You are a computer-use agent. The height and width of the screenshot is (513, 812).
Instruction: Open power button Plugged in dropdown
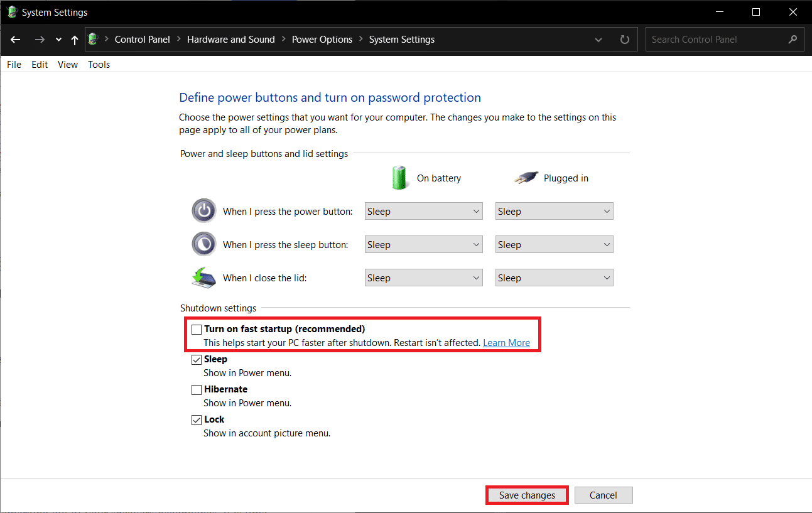555,212
